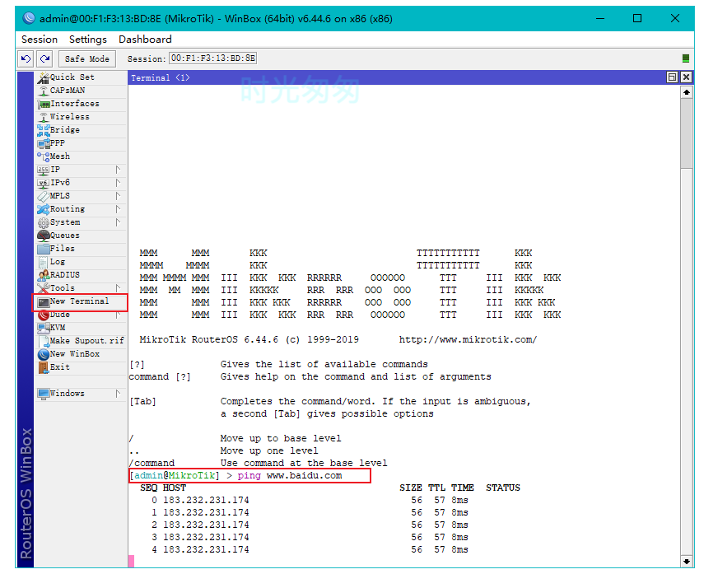Open the KVM menu
This screenshot has height=588, width=718.
(x=81, y=329)
